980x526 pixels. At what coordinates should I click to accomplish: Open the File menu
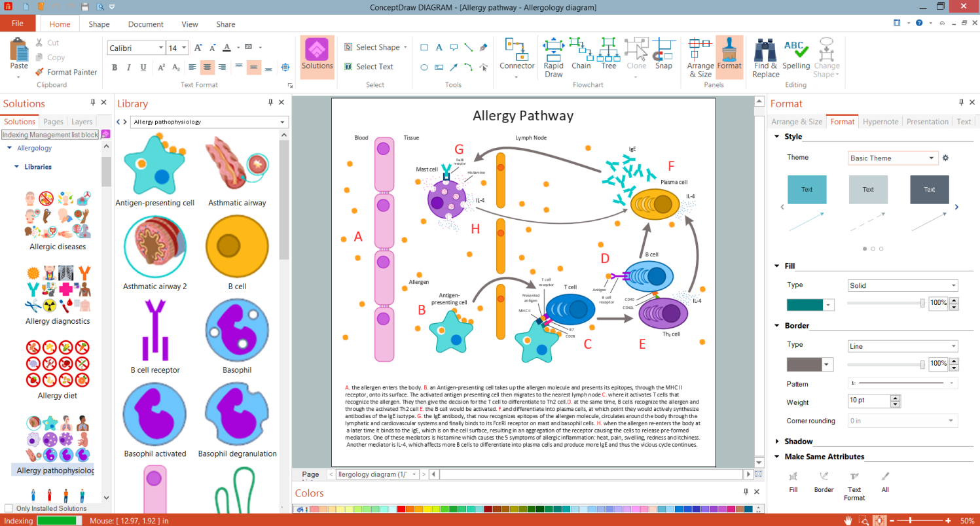click(18, 24)
